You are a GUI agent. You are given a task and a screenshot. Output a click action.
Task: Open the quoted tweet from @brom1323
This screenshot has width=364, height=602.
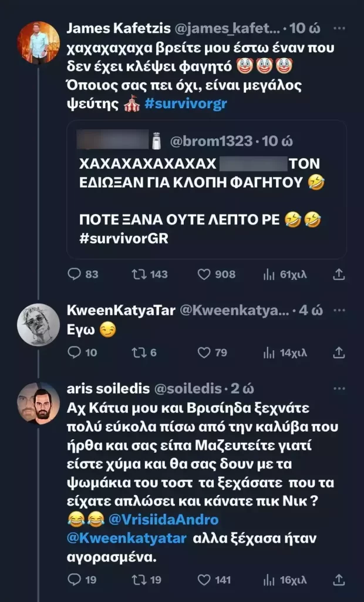tap(206, 188)
